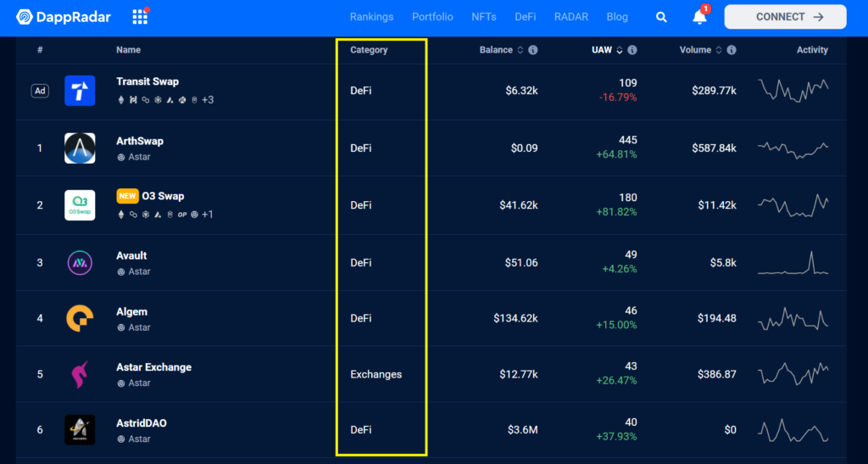Open the DappRadar logo home link
This screenshot has width=868, height=464.
pos(63,17)
